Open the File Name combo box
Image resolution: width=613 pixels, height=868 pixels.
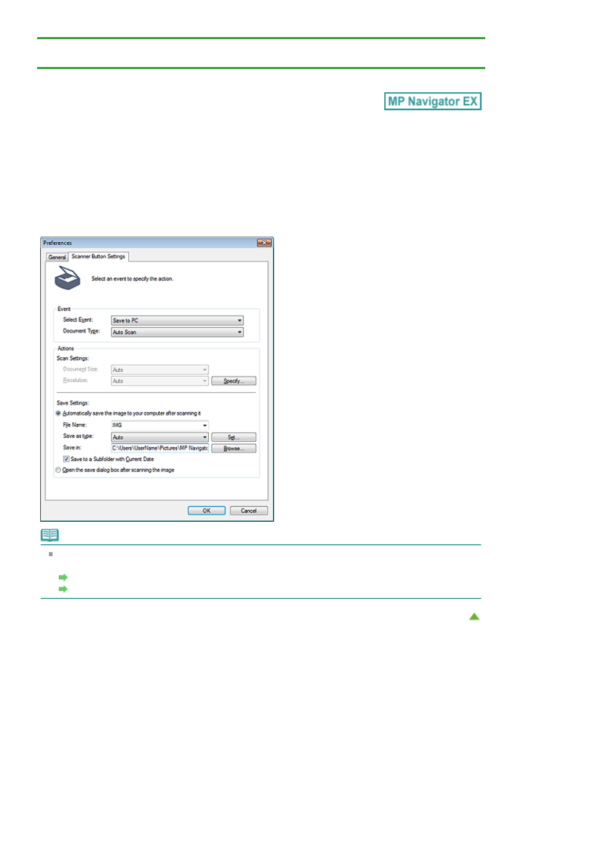tap(160, 425)
